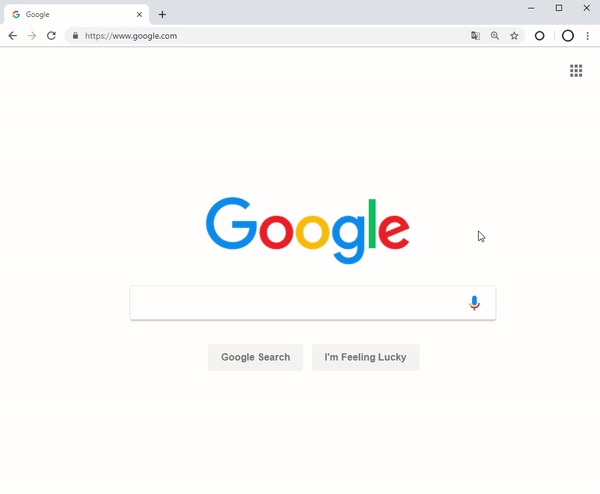The image size is (600, 494).
Task: Click the zoom magnifier icon in the address bar
Action: [x=495, y=36]
